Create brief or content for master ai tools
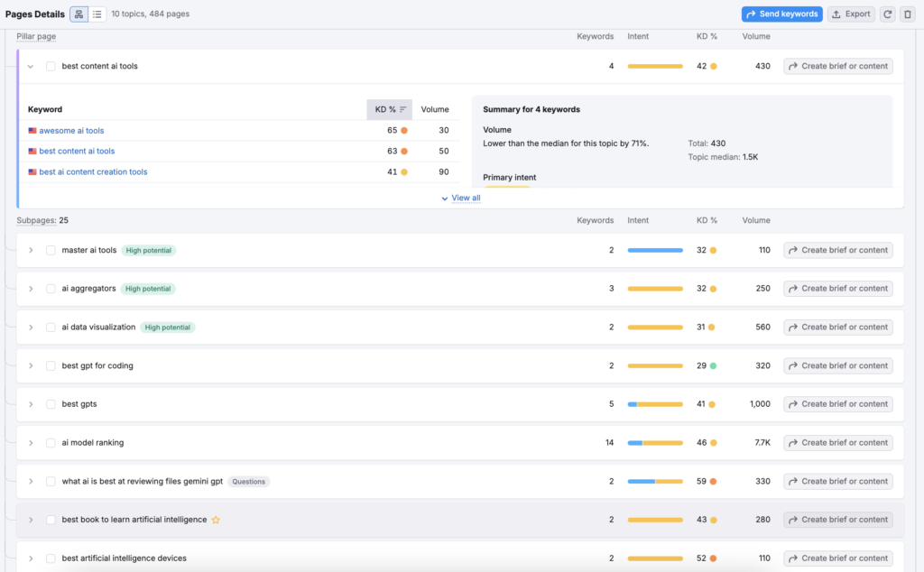924x572 pixels. pyautogui.click(x=838, y=250)
